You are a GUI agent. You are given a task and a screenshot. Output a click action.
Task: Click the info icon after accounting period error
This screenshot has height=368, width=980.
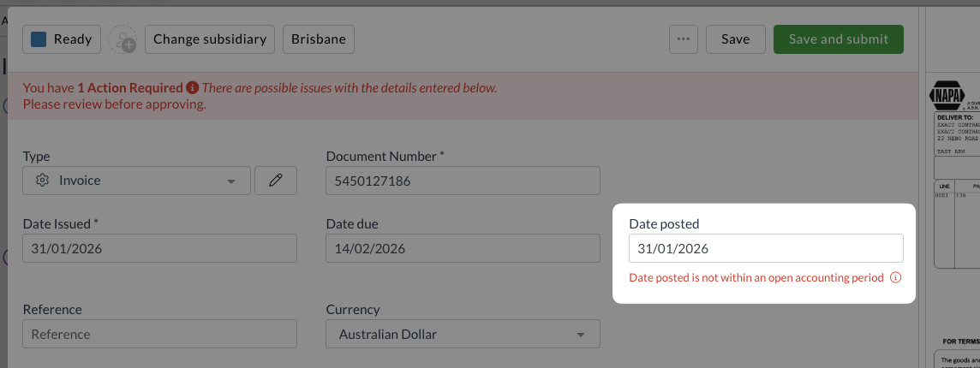896,277
